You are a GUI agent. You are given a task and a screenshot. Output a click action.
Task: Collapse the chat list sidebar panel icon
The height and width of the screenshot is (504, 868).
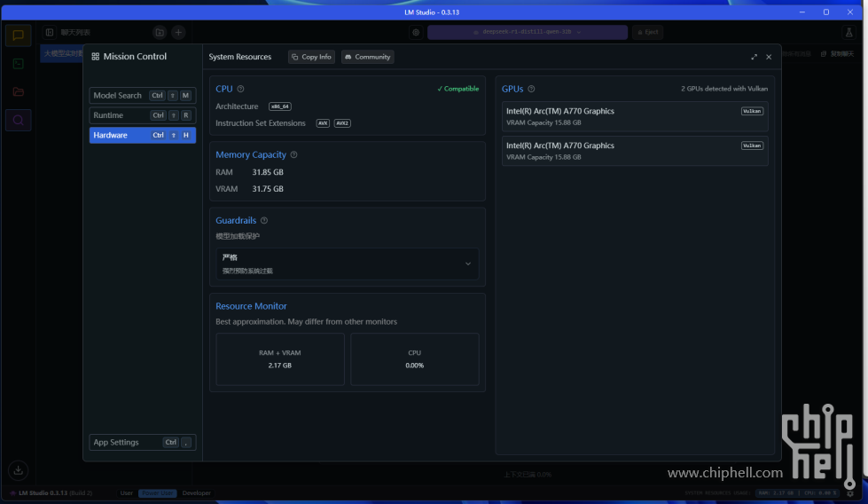[x=50, y=32]
